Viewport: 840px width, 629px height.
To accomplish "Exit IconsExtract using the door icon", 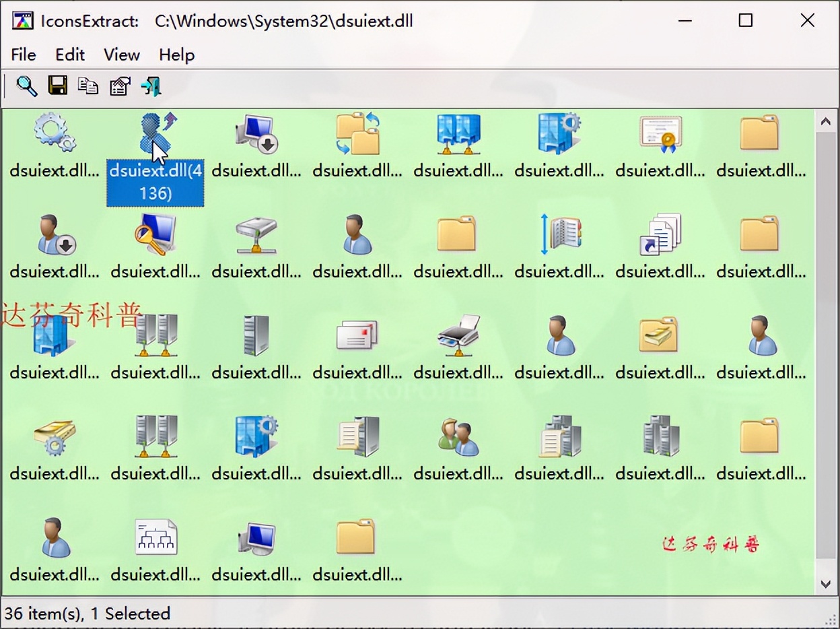I will pos(150,86).
